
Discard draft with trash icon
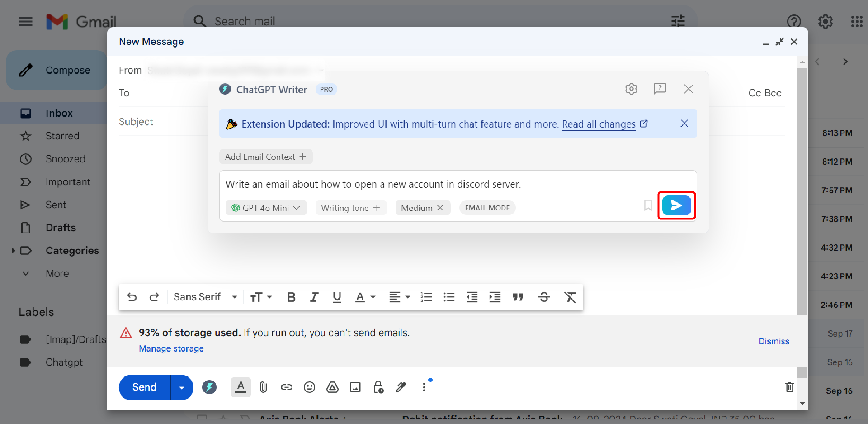tap(789, 387)
